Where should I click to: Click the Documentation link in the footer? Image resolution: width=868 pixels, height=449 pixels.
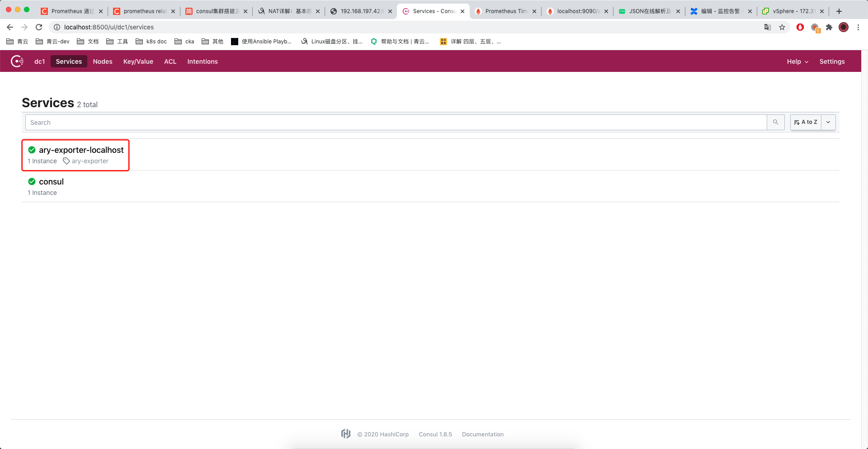tap(482, 434)
